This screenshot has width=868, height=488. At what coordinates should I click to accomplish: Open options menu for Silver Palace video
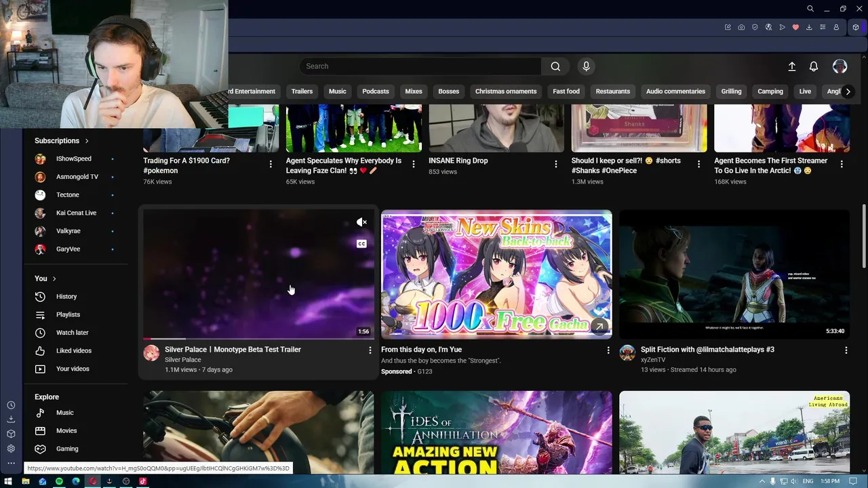pos(370,350)
